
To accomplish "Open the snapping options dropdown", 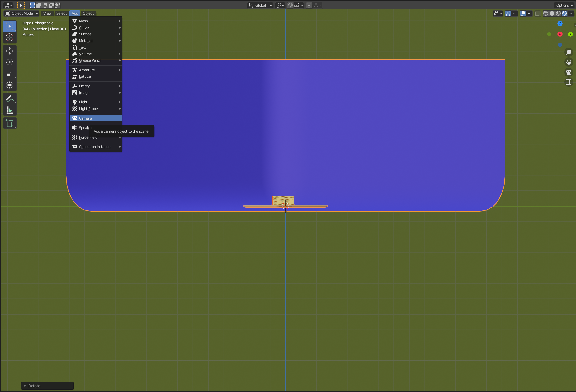I will point(299,5).
